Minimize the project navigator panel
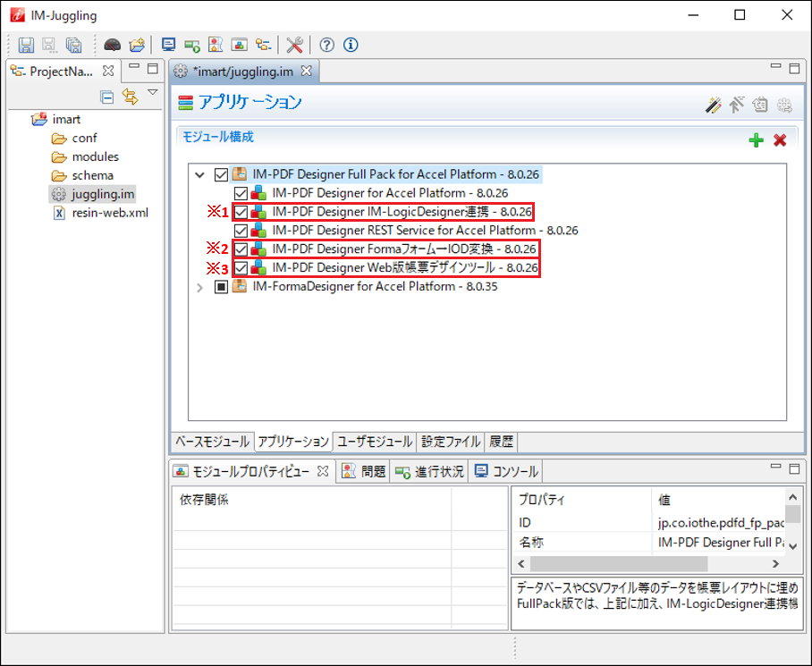 (134, 66)
